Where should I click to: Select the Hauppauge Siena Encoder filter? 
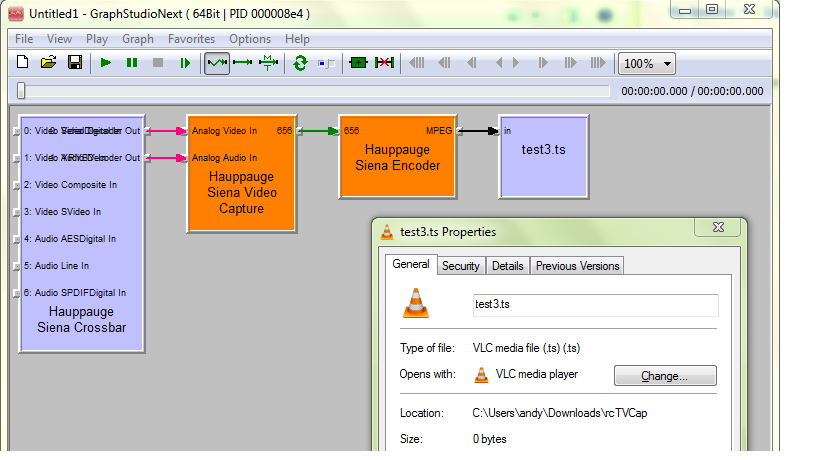point(397,158)
